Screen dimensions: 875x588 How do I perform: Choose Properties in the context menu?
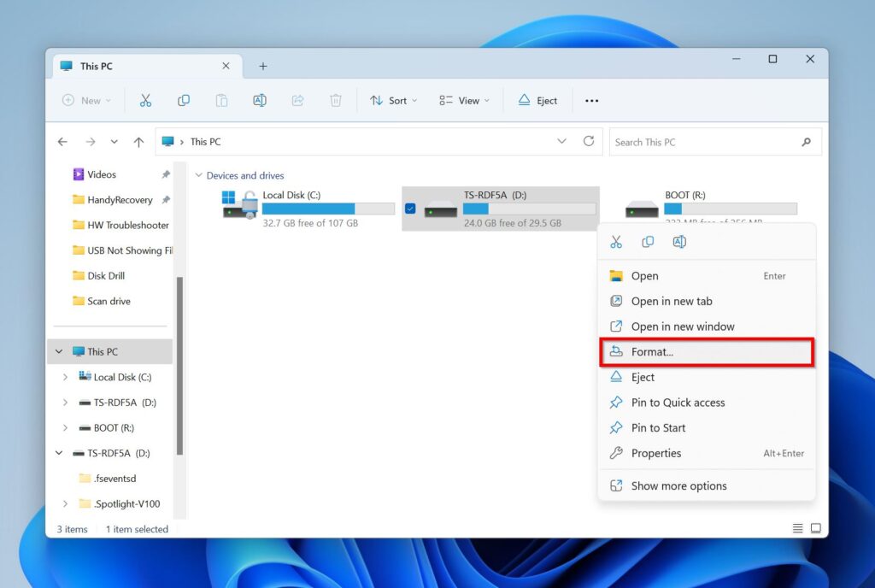pos(655,453)
